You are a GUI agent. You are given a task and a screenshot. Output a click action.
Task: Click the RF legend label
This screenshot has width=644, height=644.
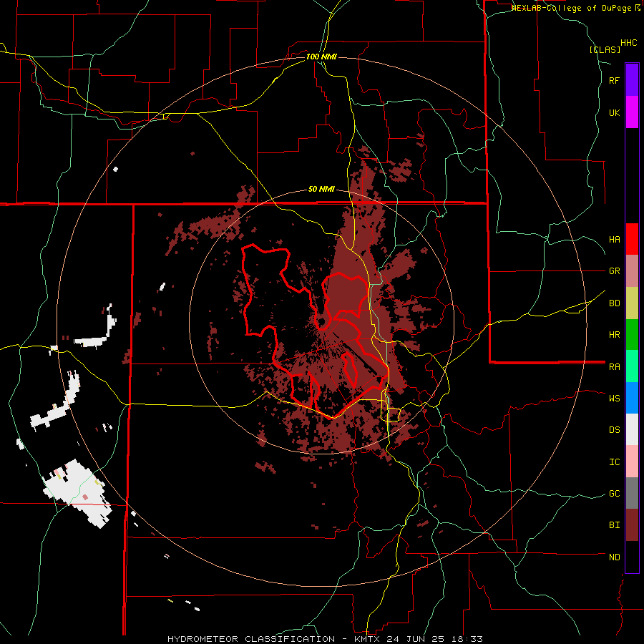[x=614, y=80]
